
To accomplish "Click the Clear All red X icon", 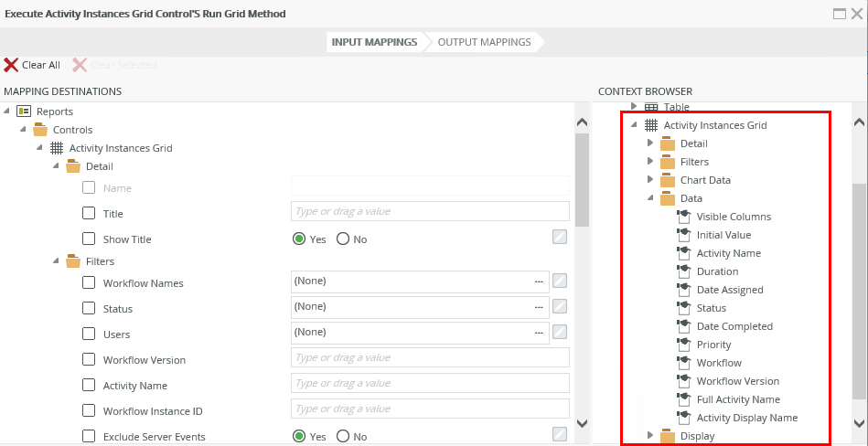I will pyautogui.click(x=11, y=65).
